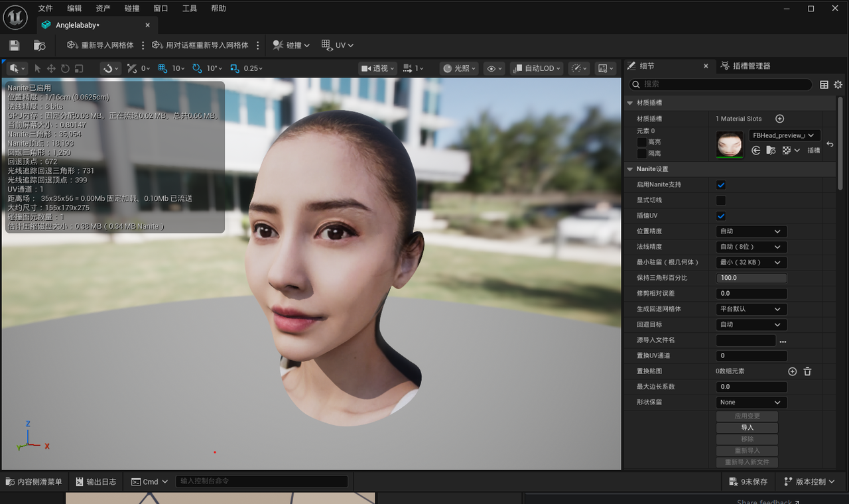Open the 文件 menu

45,9
